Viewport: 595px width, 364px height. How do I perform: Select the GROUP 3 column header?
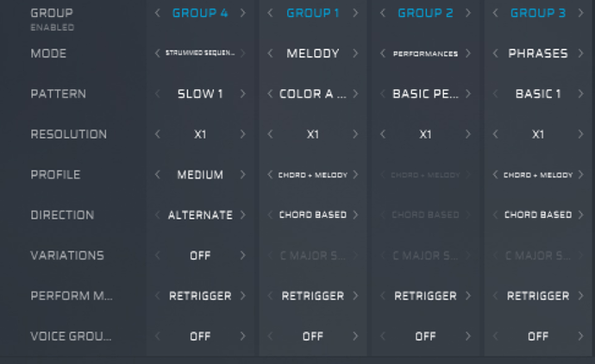tap(538, 13)
